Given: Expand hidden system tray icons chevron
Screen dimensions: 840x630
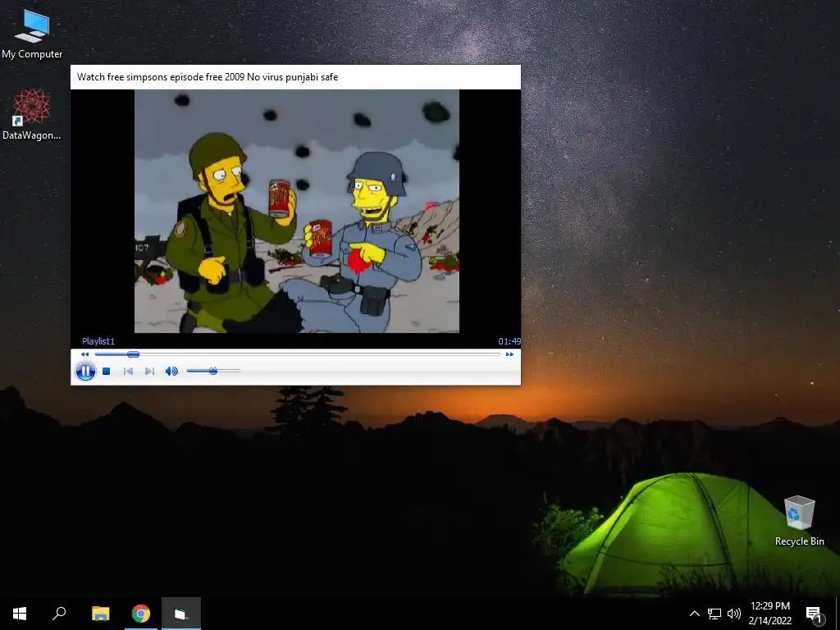Looking at the screenshot, I should (694, 614).
